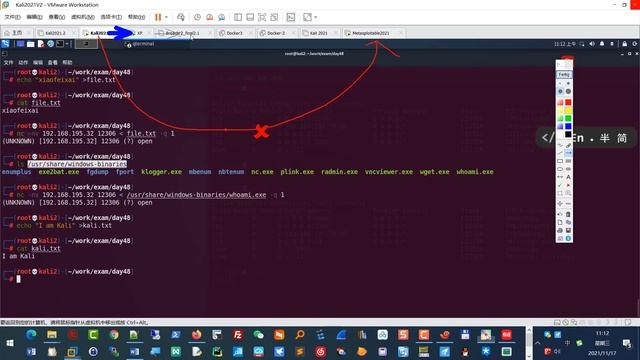Open the console view icon in VMware toolbar
This screenshot has height=360, width=640.
click(291, 17)
